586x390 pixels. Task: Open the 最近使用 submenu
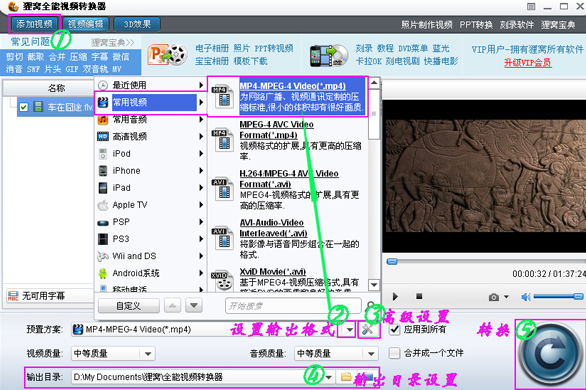[x=151, y=85]
